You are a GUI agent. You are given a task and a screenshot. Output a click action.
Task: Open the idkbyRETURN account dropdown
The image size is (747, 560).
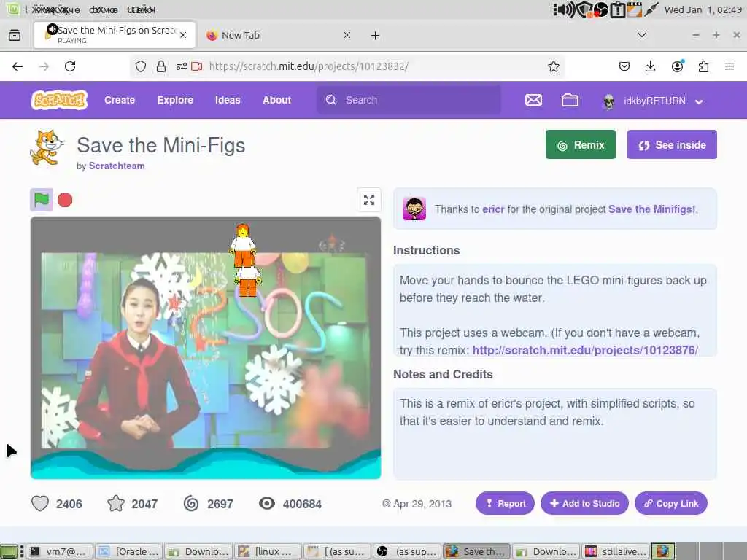(x=653, y=101)
